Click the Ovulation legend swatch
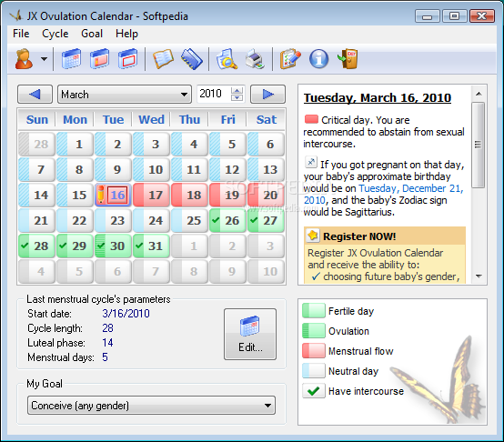The height and width of the screenshot is (442, 504). point(313,331)
